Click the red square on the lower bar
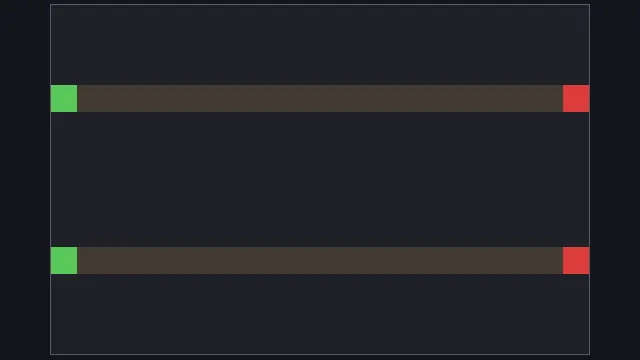 coord(576,260)
